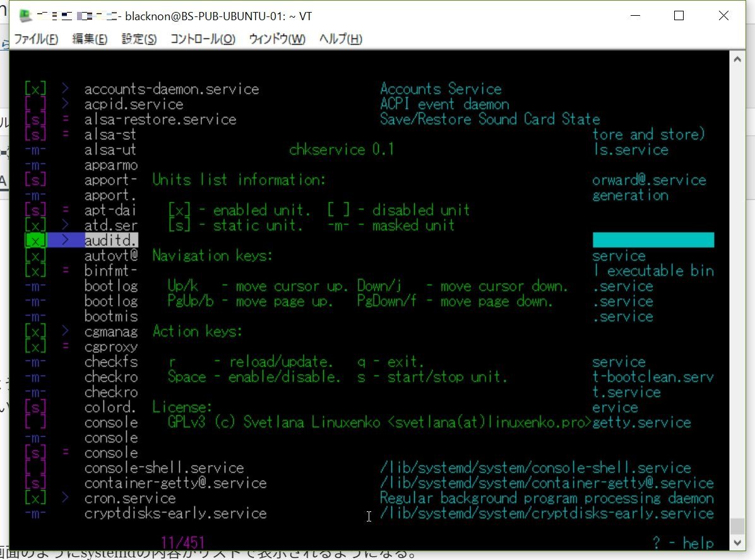Viewport: 755px width, 560px height.
Task: Click the running arrow beside cgmanag
Action: 65,331
